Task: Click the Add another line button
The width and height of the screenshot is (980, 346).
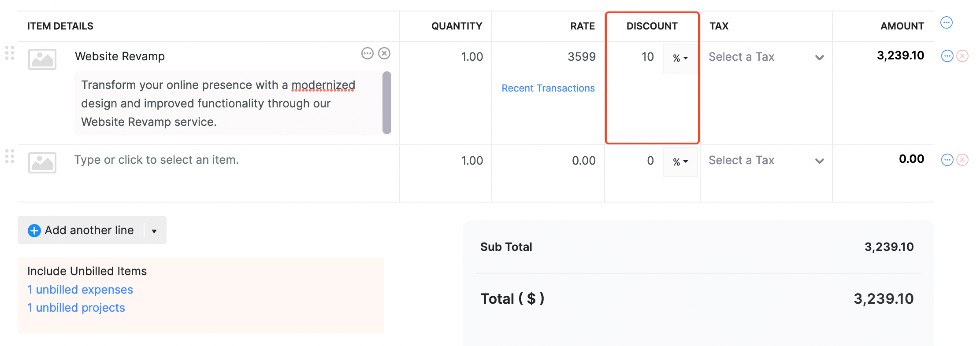Action: click(x=82, y=230)
